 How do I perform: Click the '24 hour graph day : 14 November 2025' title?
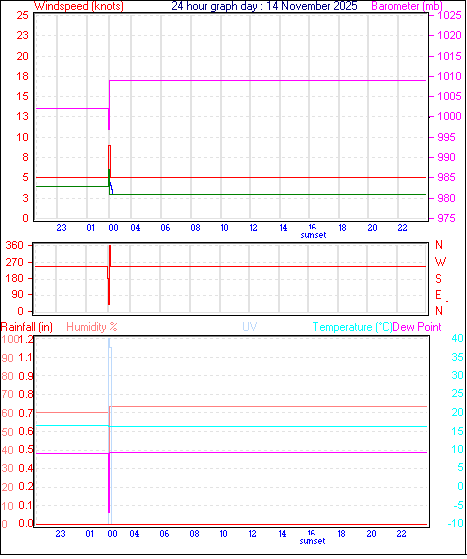(x=264, y=6)
